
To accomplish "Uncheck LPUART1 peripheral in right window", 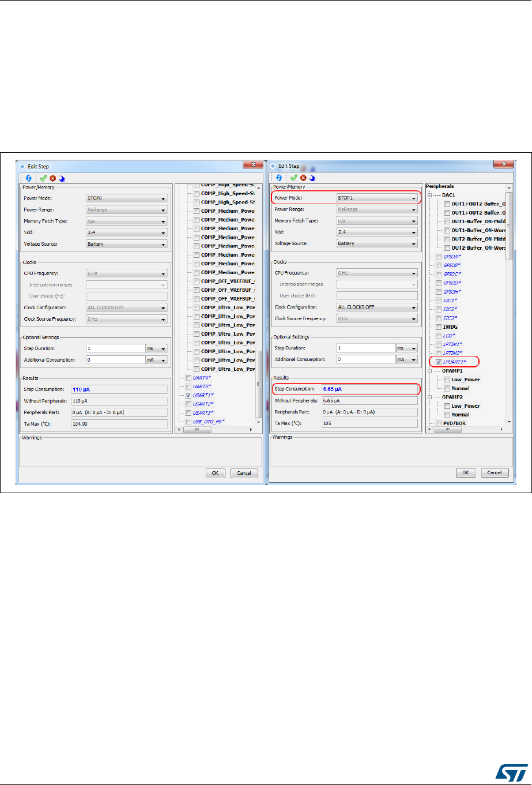I will click(439, 362).
